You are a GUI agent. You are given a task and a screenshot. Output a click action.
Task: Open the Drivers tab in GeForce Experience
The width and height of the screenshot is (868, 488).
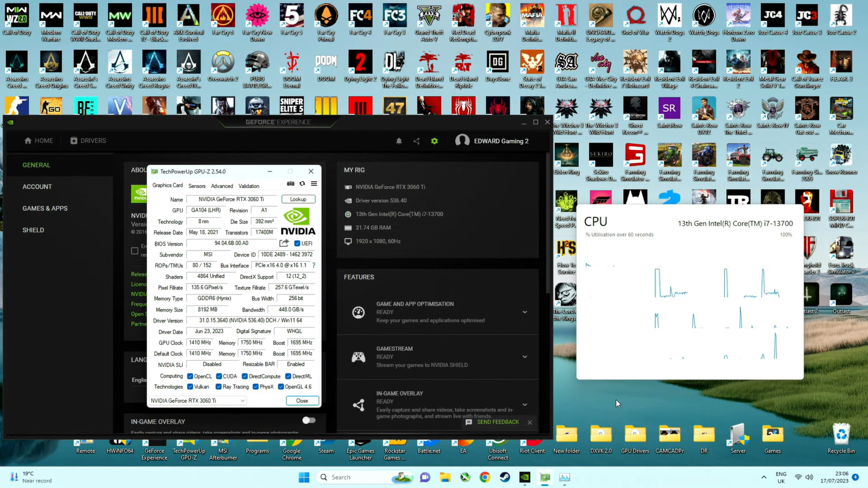tap(88, 141)
